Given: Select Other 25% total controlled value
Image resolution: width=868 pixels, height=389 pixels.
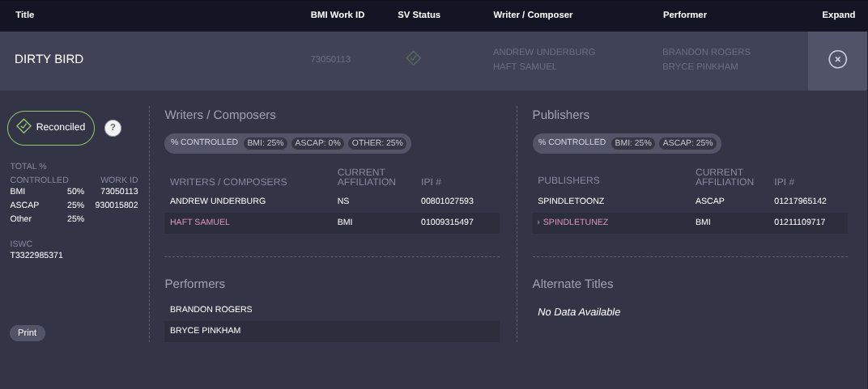Looking at the screenshot, I should coord(76,219).
